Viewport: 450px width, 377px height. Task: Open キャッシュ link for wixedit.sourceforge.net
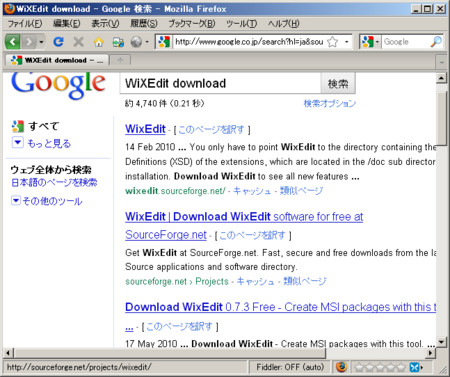[x=252, y=191]
